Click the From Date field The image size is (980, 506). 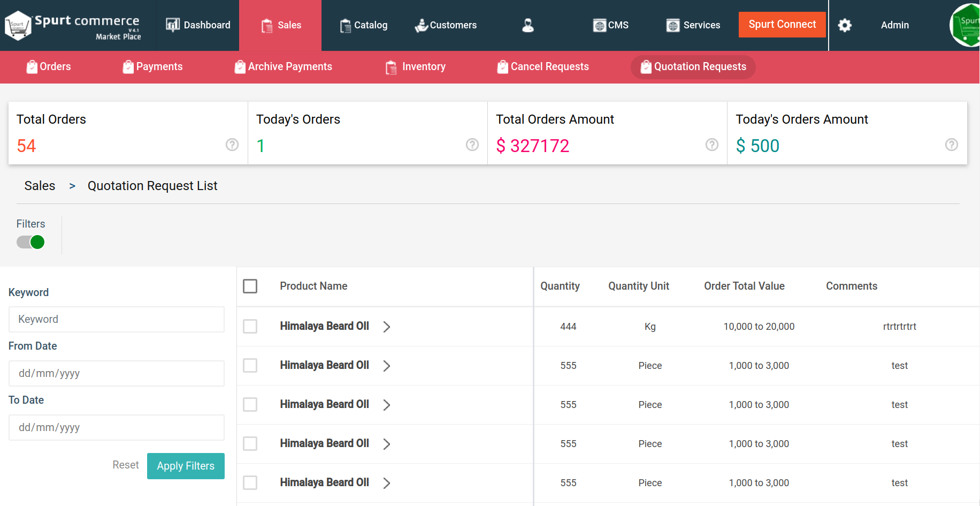(117, 373)
